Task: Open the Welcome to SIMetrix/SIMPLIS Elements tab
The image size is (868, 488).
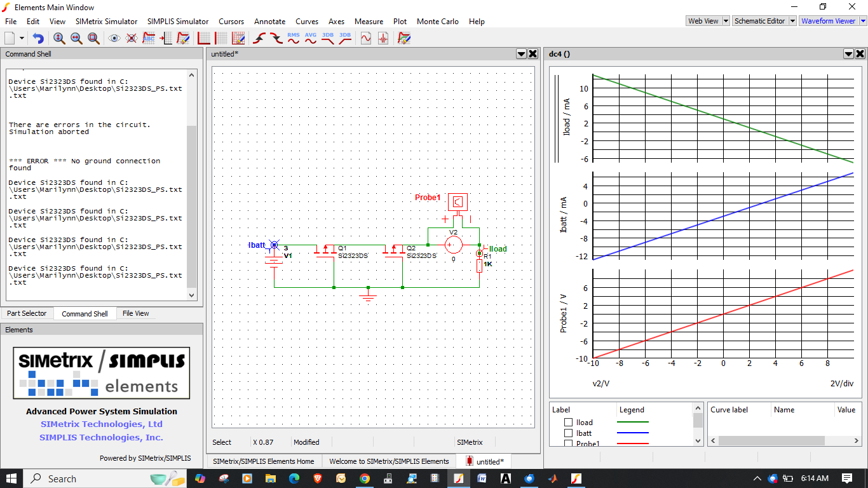Action: [x=389, y=461]
